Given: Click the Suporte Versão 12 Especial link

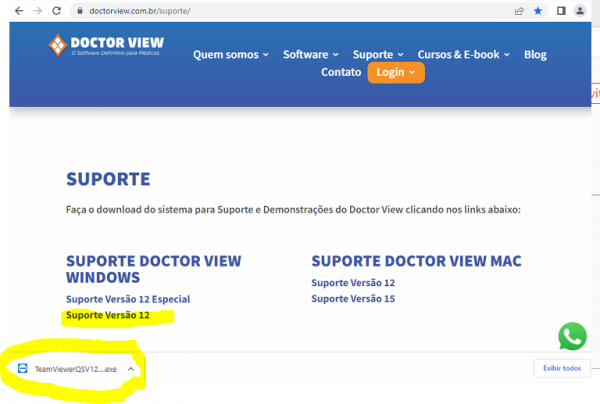Looking at the screenshot, I should [127, 299].
